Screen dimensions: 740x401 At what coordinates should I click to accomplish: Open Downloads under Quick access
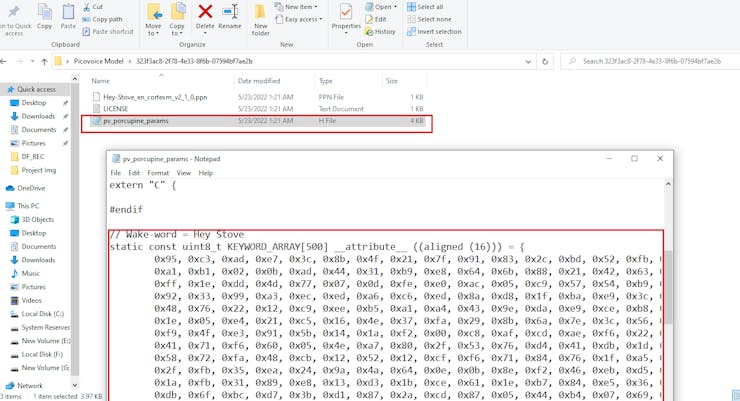[38, 116]
